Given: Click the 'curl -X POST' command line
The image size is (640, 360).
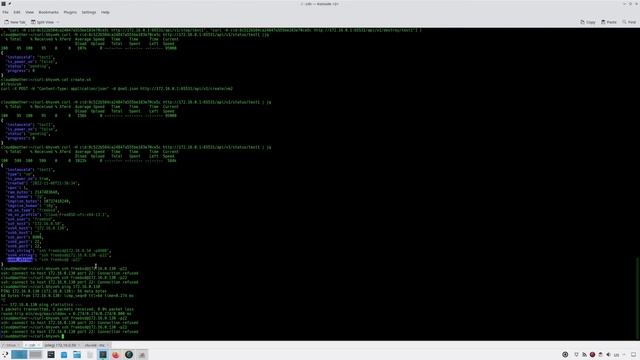Looking at the screenshot, I should coord(117,89).
